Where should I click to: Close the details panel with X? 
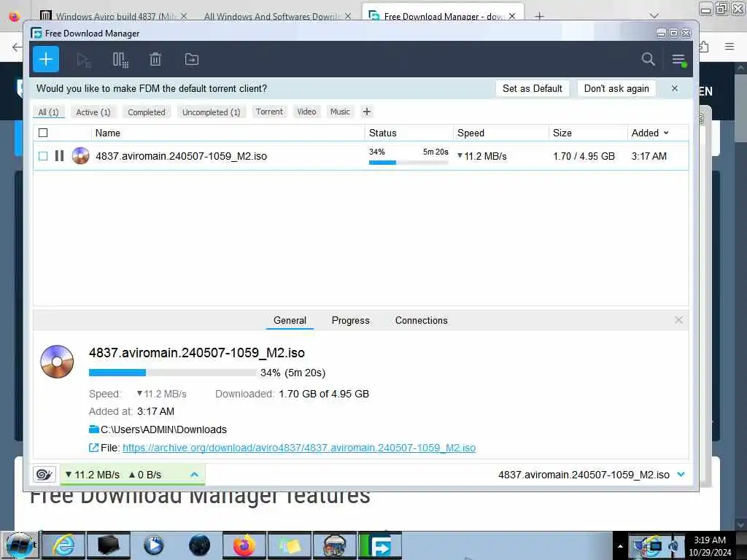tap(678, 320)
